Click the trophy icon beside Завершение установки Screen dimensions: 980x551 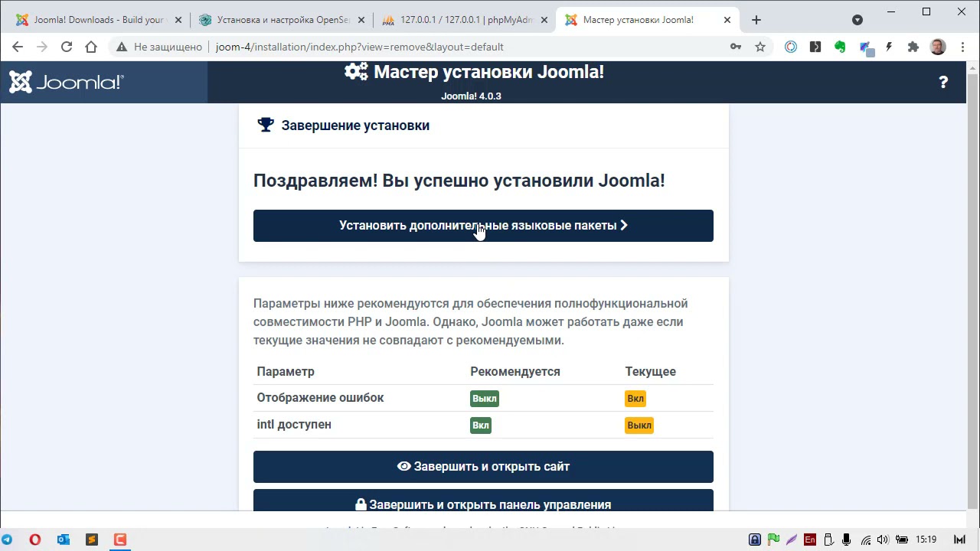(266, 125)
